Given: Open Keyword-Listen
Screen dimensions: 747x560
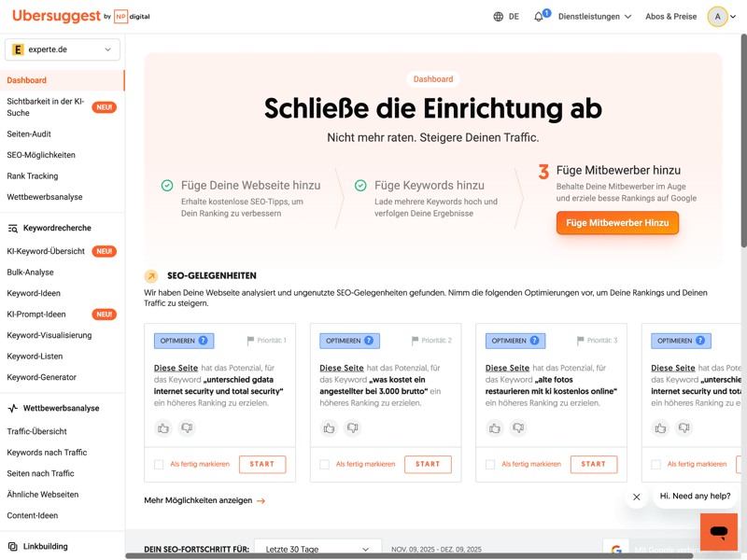Looking at the screenshot, I should point(35,357).
